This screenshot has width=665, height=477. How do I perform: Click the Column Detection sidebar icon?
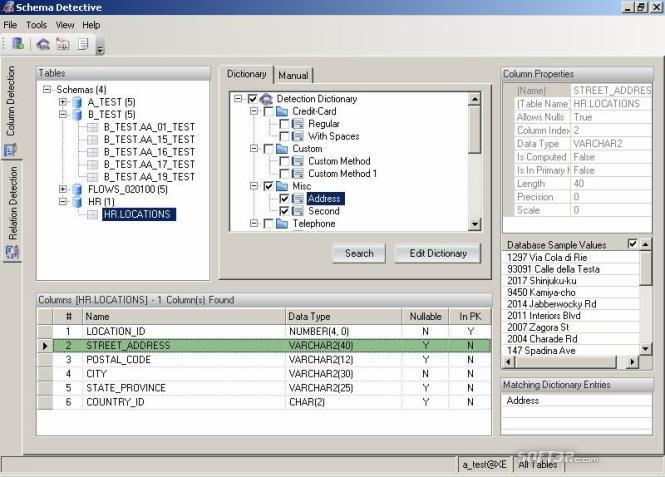[10, 149]
